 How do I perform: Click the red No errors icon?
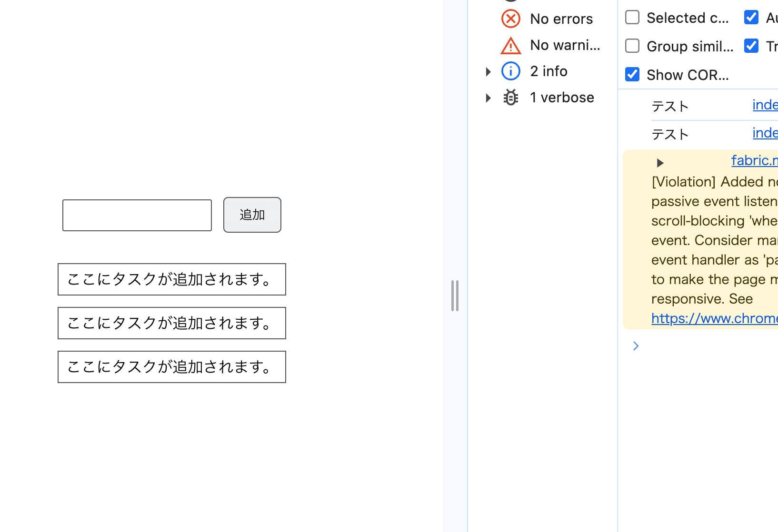point(511,19)
